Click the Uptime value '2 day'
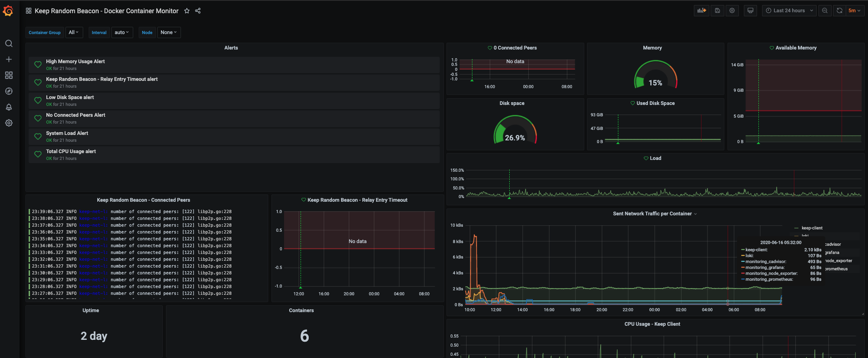This screenshot has height=358, width=868. pos(94,336)
